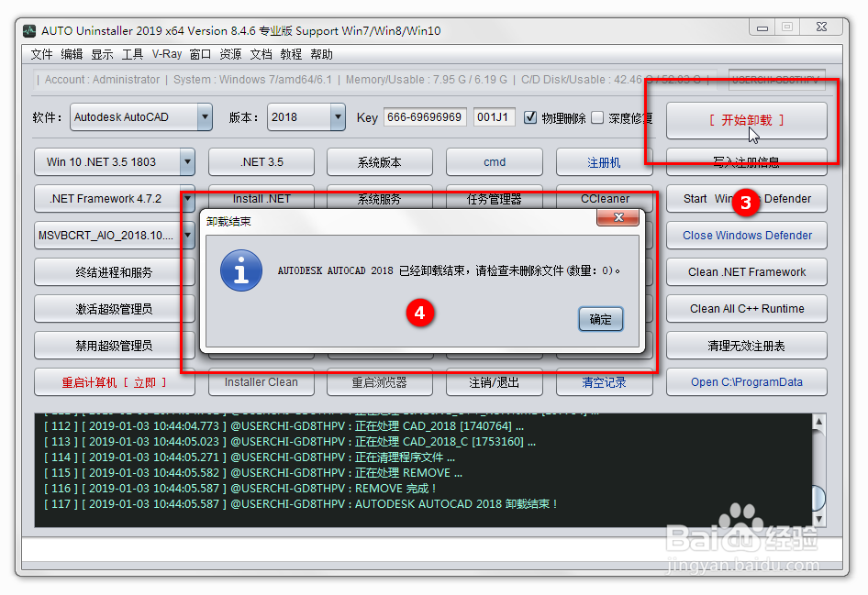Image resolution: width=868 pixels, height=595 pixels.
Task: Click the 清理无效注册表 button
Action: [746, 346]
